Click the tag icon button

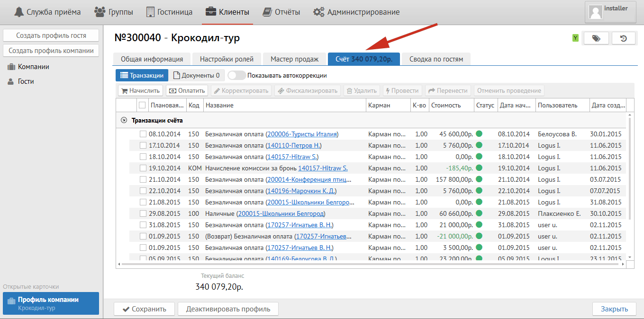[x=596, y=38]
